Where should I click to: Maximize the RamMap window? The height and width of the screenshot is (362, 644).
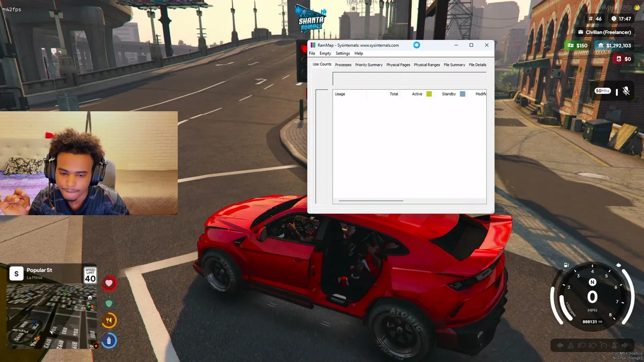(471, 45)
